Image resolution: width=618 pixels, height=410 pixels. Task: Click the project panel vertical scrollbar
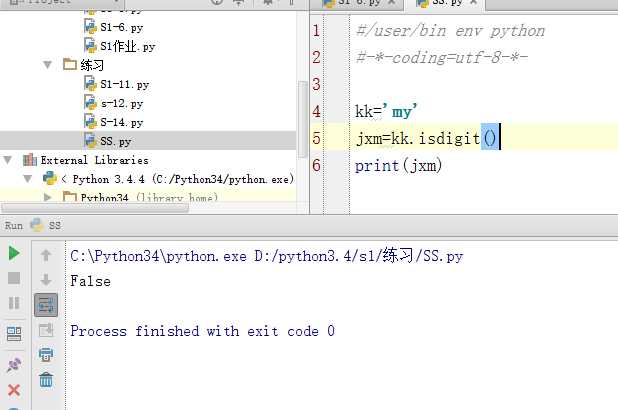pos(303,119)
